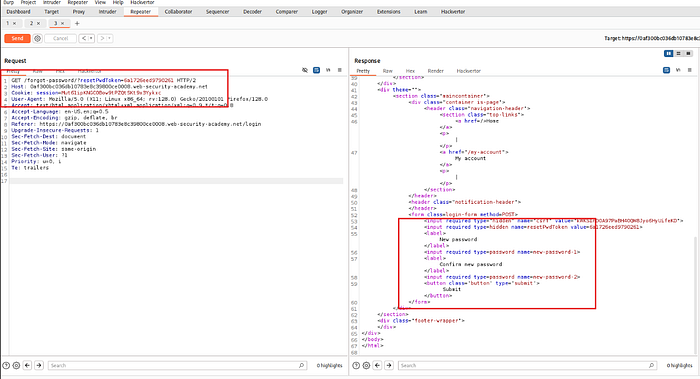700x379 pixels.
Task: Toggle Request pretty-print format icon
Action: 317,70
